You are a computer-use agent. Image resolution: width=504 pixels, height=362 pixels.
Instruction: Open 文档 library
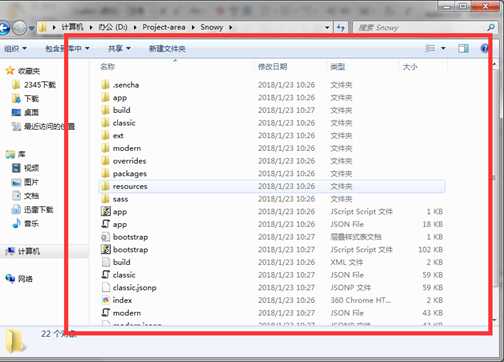point(32,196)
